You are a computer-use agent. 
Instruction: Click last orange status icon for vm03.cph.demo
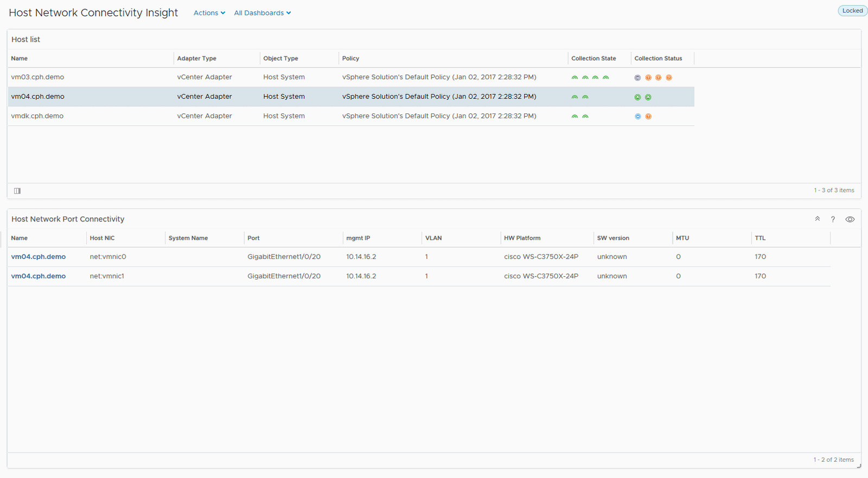point(669,78)
